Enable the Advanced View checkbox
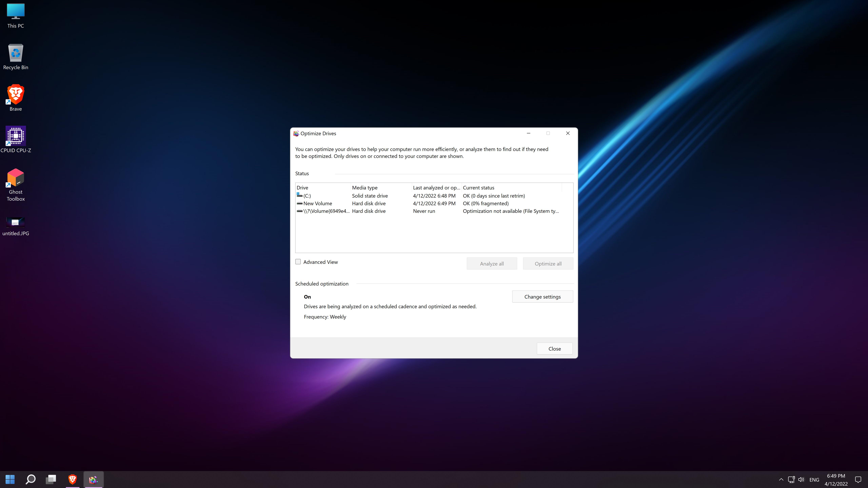Screen dimensions: 868x488 click(298, 262)
